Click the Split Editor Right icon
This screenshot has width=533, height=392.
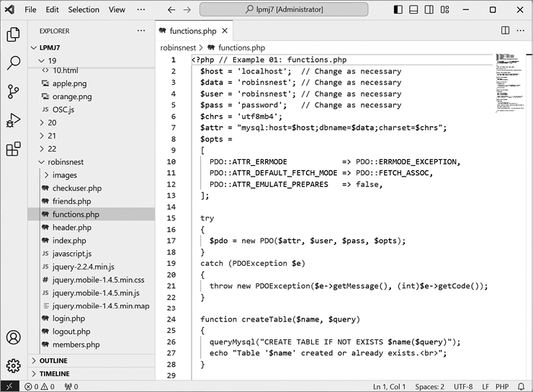click(x=506, y=30)
